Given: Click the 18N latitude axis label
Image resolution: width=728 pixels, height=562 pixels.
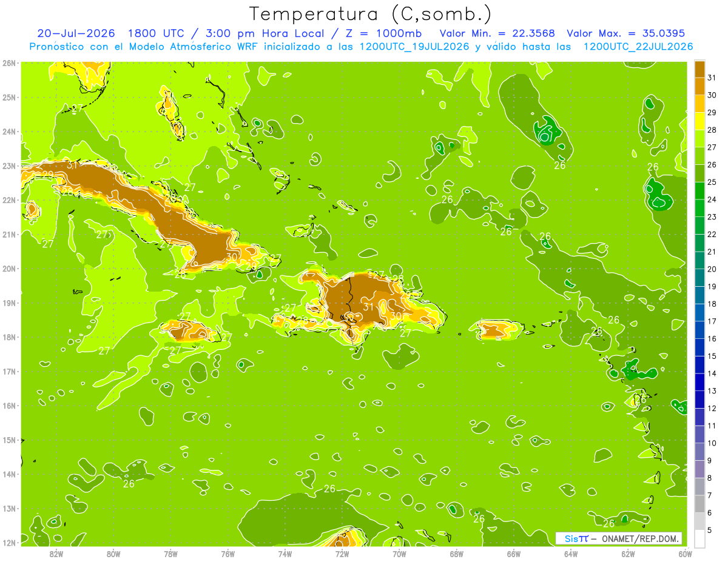Looking at the screenshot, I should (x=8, y=336).
